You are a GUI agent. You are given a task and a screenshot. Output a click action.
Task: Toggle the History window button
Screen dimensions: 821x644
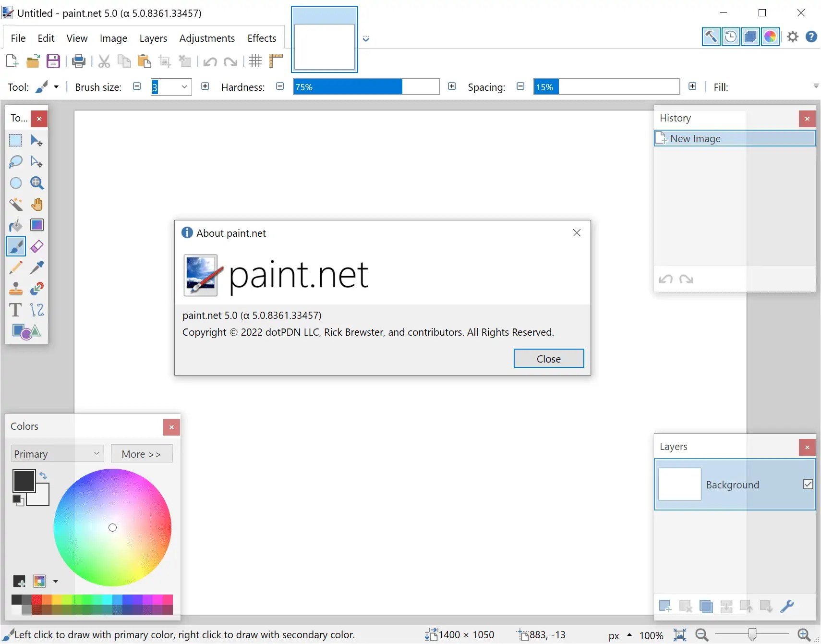731,36
